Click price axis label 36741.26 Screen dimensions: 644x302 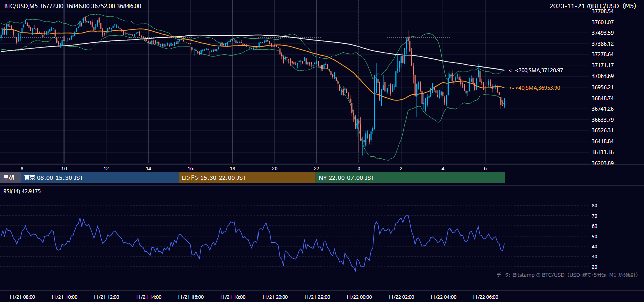click(603, 109)
